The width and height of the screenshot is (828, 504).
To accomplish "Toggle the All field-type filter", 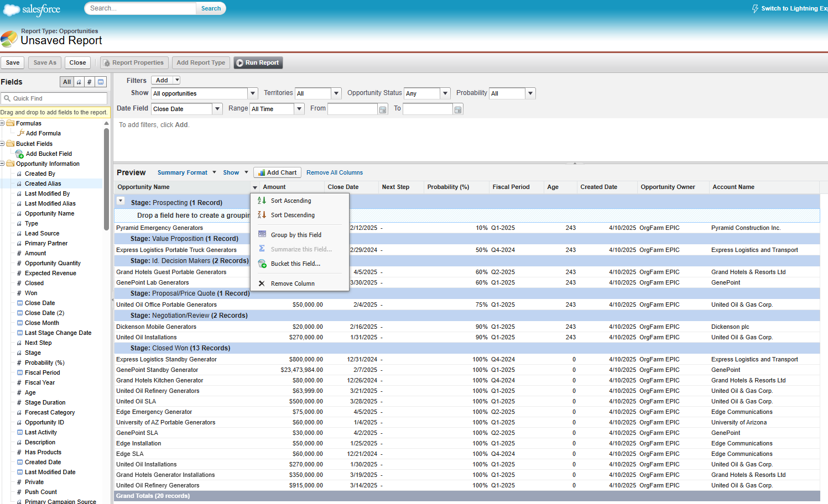I will click(x=66, y=82).
